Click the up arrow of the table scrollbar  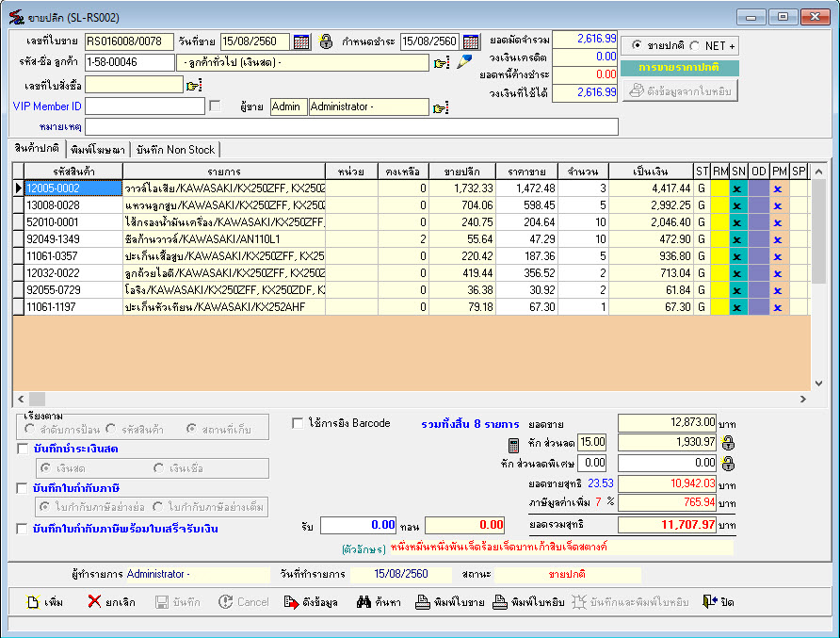tap(818, 172)
